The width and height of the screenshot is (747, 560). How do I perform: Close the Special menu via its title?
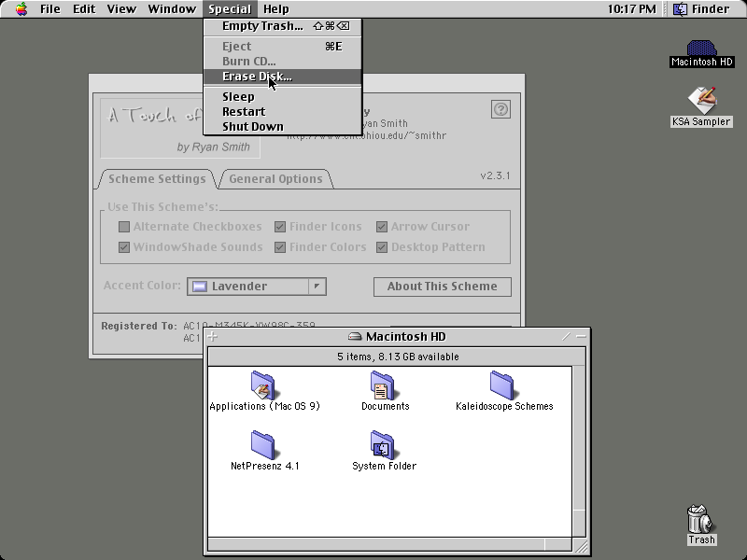click(x=230, y=9)
